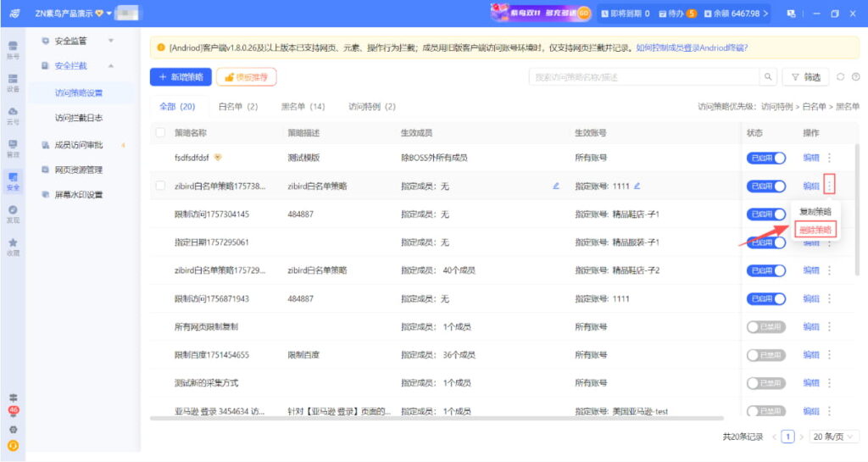Click 编辑 for the 限制百度1751454655 row
Image resolution: width=868 pixels, height=462 pixels.
coord(811,354)
